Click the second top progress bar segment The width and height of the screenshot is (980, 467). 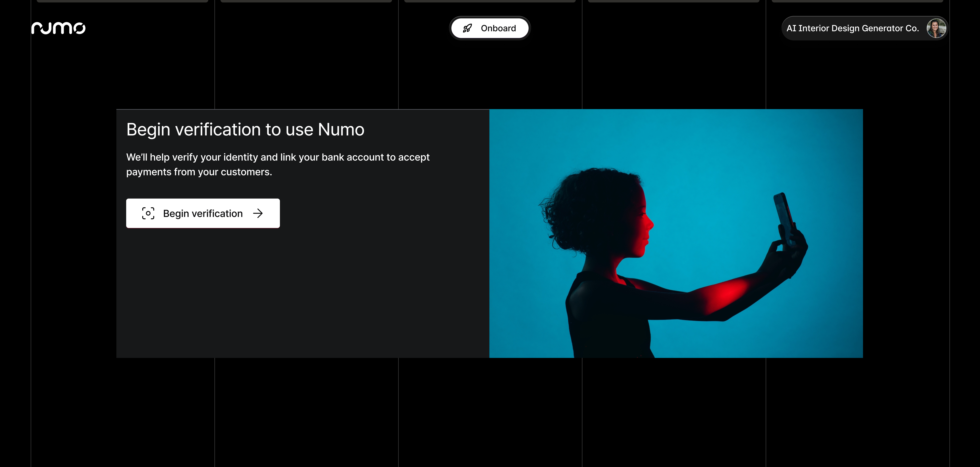point(306,1)
